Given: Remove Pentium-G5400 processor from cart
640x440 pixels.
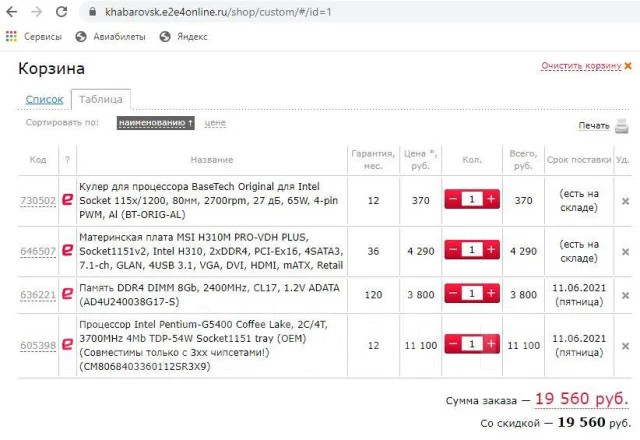Looking at the screenshot, I should pyautogui.click(x=625, y=346).
